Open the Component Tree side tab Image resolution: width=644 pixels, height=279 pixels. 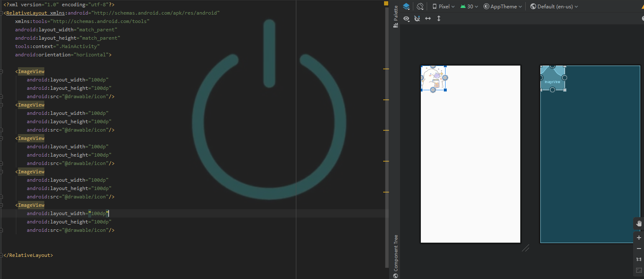396,256
